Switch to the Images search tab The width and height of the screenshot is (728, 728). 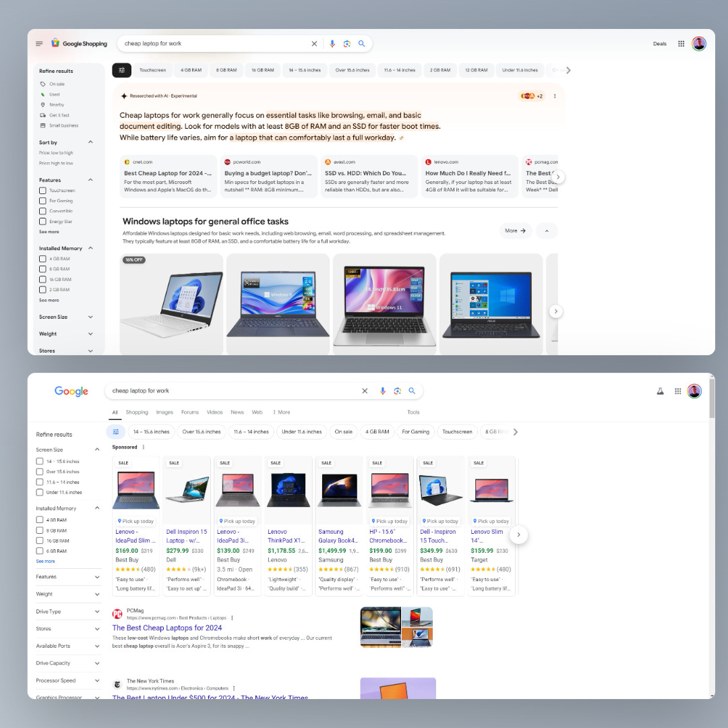click(164, 413)
